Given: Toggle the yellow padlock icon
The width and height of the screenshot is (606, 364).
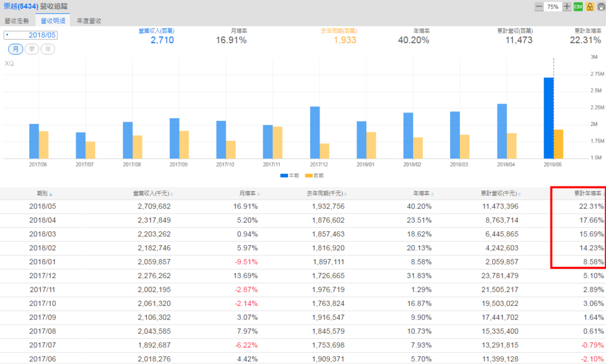Looking at the screenshot, I should point(590,7).
